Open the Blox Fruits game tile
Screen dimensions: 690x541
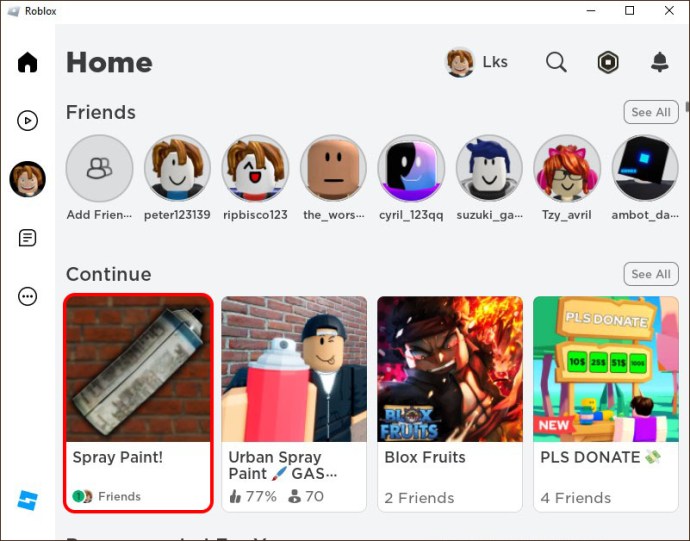450,404
